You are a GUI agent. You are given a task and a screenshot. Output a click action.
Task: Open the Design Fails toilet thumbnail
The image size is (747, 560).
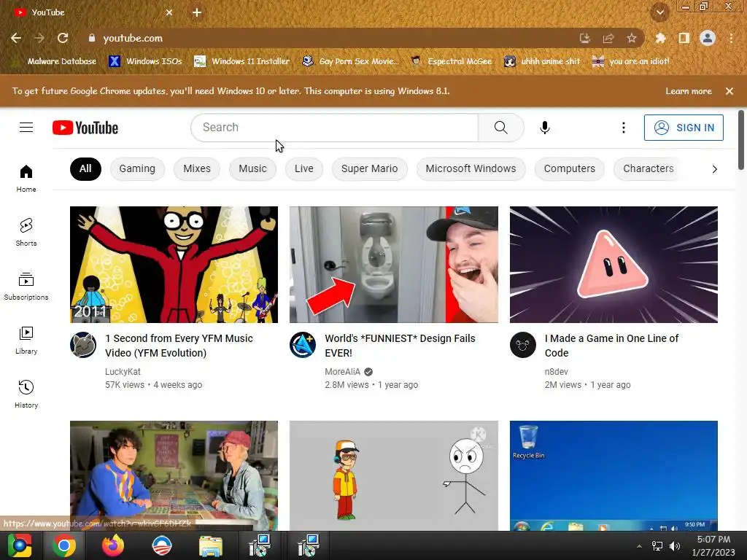(393, 264)
